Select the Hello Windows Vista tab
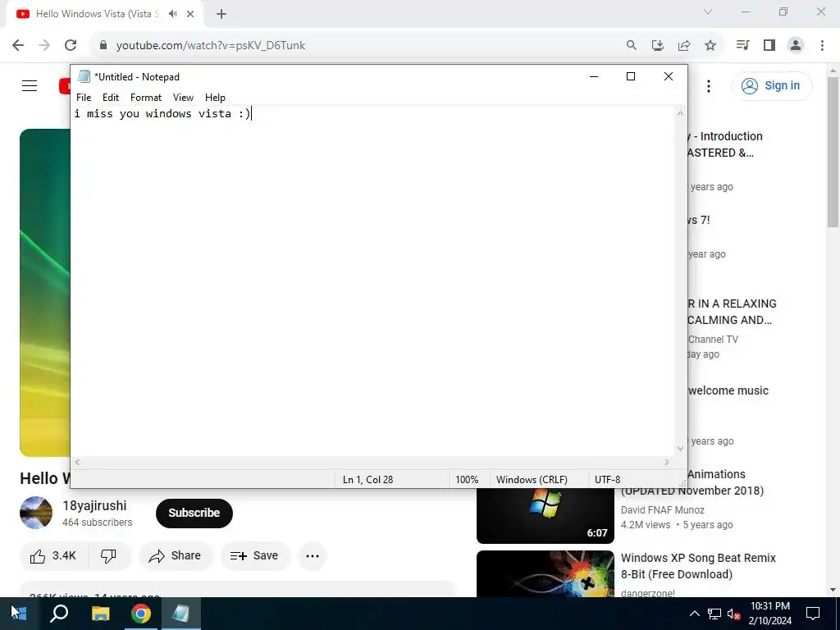The image size is (840, 630). click(104, 14)
